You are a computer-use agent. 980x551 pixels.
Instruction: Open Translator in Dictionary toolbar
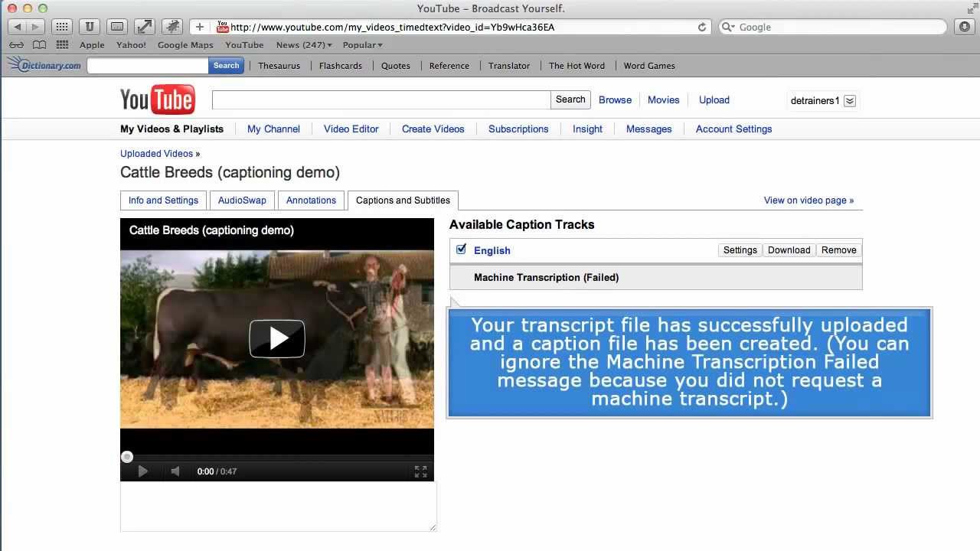[x=509, y=66]
